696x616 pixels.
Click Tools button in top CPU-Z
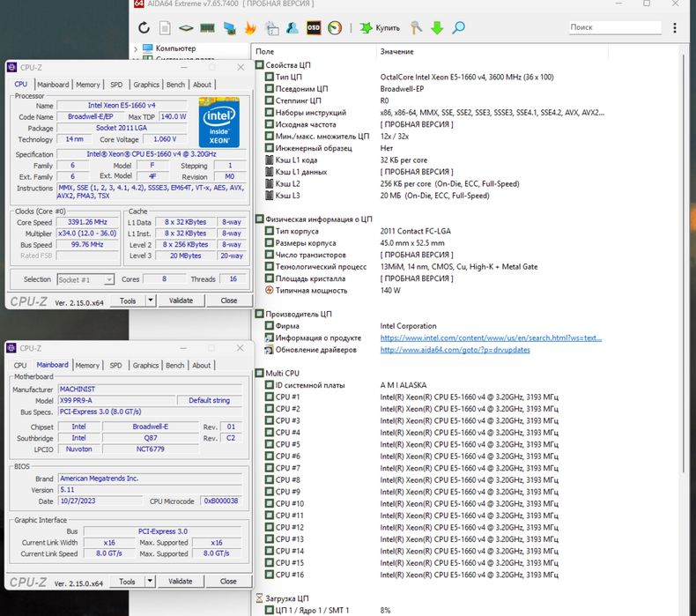click(x=128, y=301)
